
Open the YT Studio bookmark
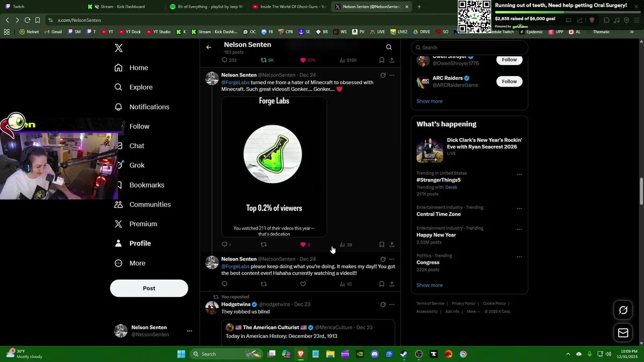[158, 32]
